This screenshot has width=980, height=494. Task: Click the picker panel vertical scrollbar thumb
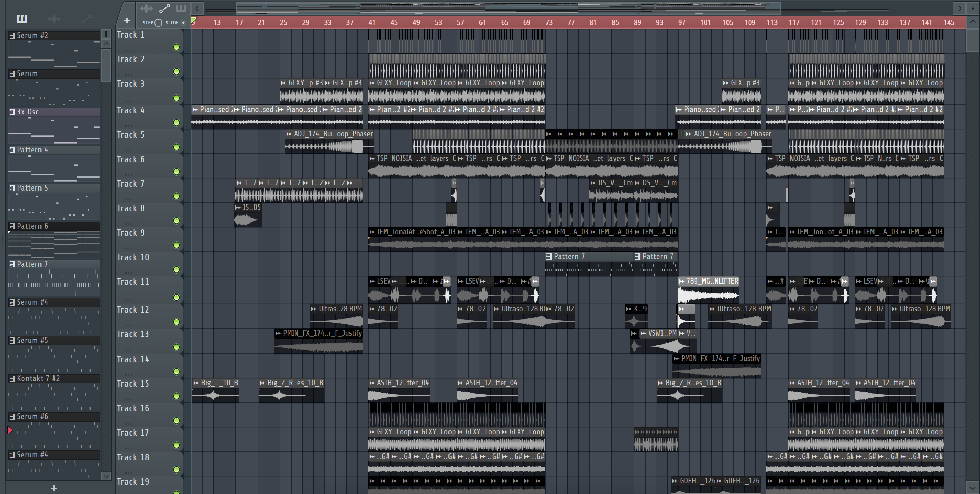point(106,65)
